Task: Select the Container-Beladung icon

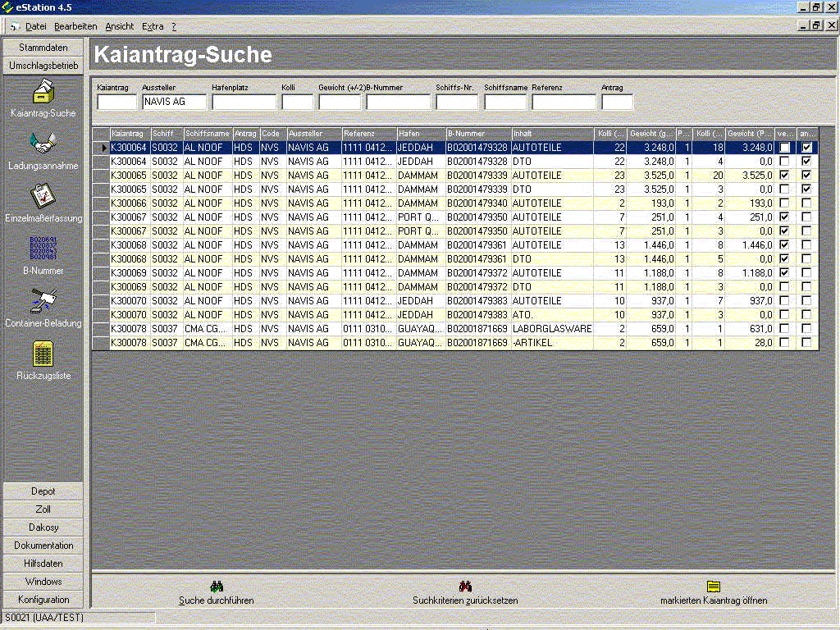Action: 43,302
